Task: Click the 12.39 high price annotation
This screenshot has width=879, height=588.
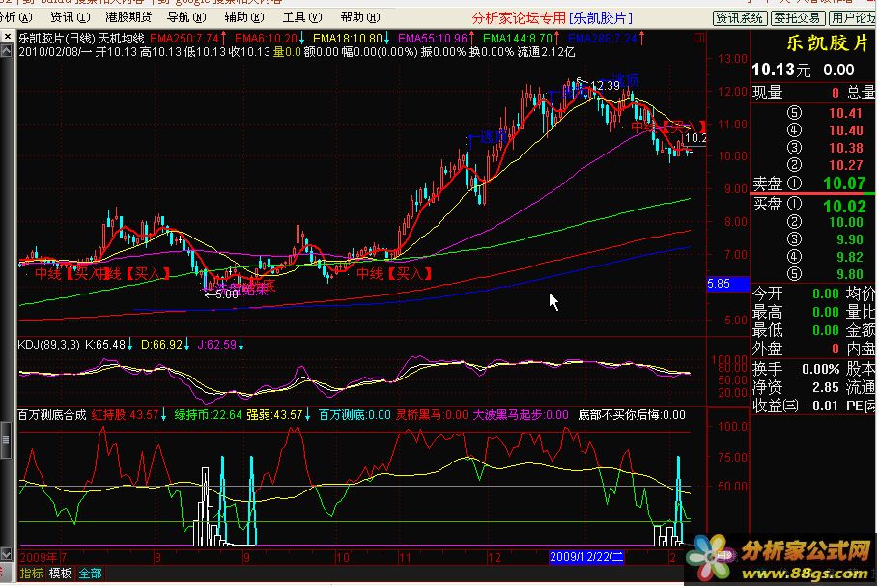Action: coord(606,86)
